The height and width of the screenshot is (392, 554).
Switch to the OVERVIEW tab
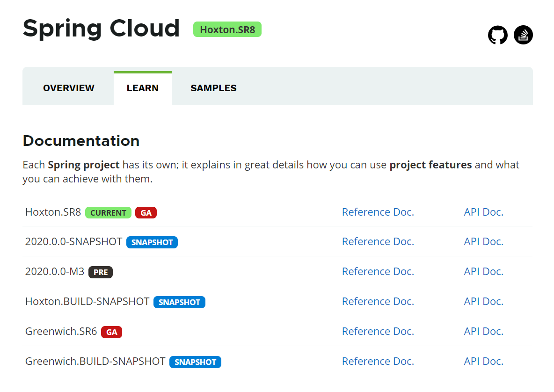(x=68, y=88)
